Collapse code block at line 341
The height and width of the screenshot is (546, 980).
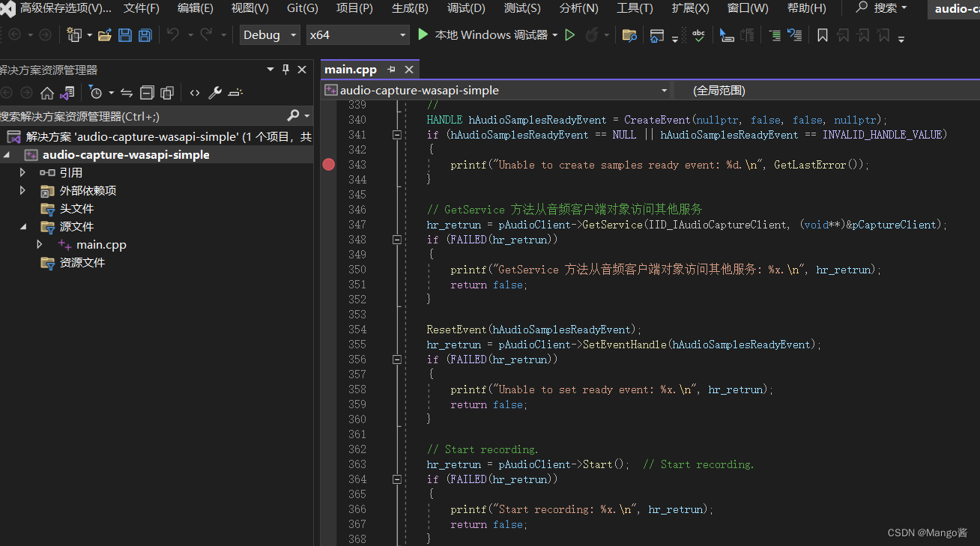[397, 135]
